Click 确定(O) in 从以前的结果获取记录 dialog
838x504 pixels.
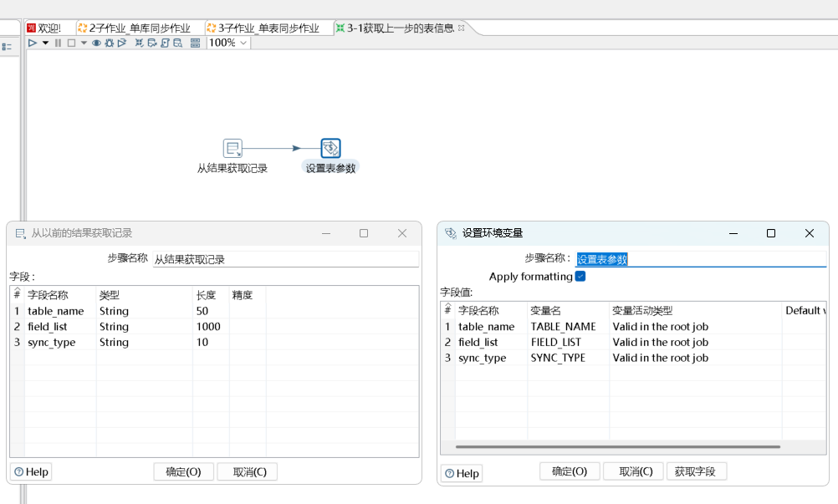coord(184,472)
